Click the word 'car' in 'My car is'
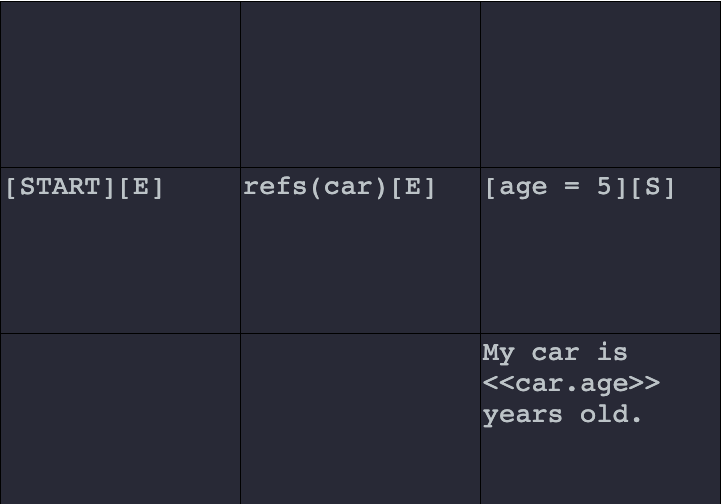 coord(555,353)
